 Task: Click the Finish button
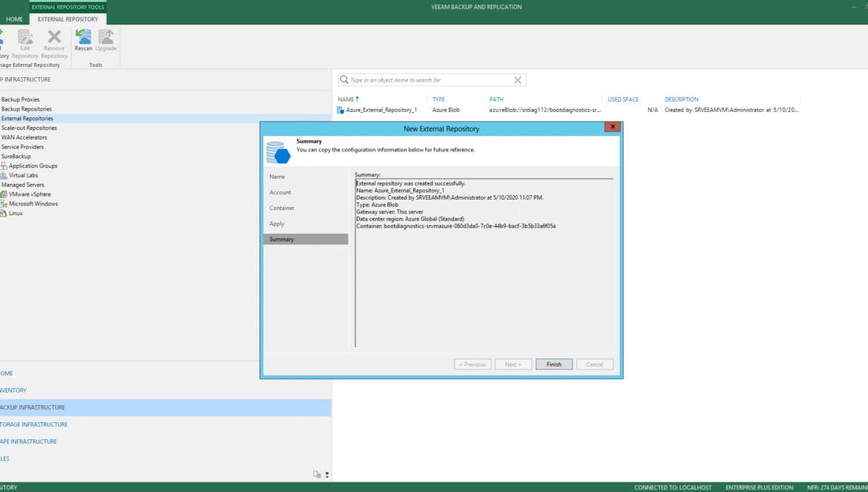tap(554, 364)
